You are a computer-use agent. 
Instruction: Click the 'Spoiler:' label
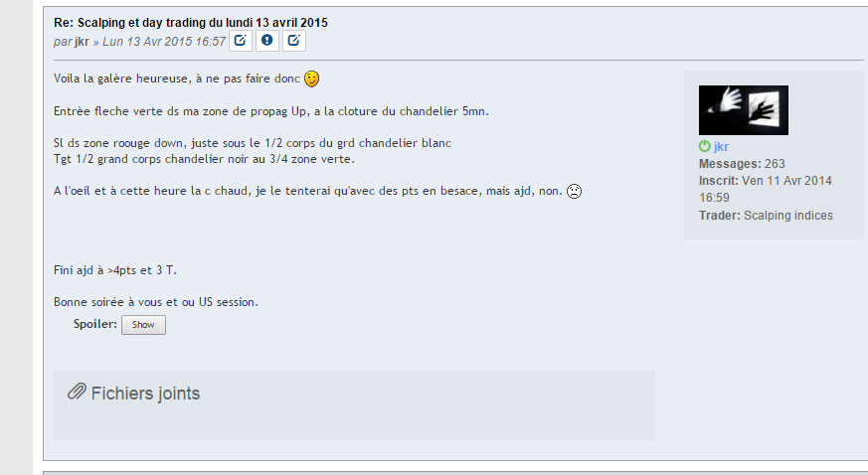(95, 324)
